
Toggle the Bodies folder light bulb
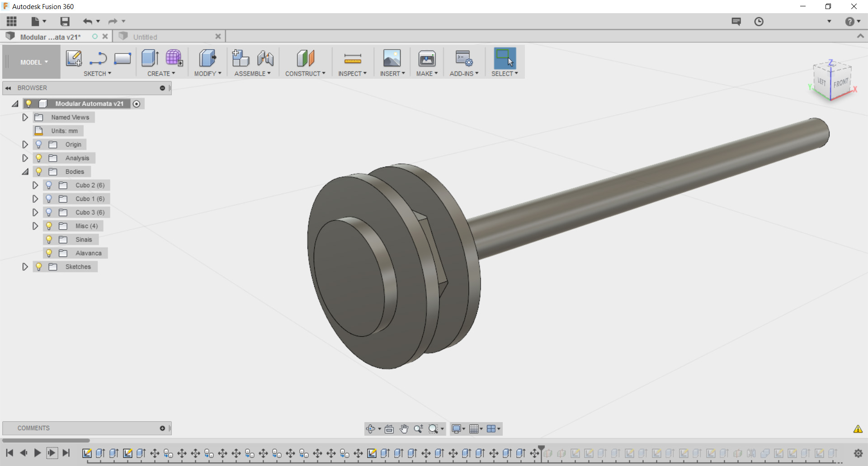tap(39, 171)
